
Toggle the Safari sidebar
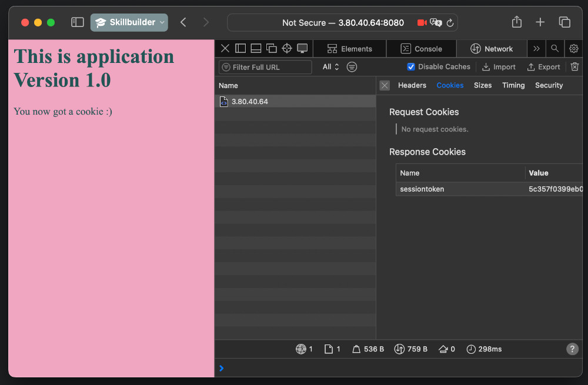click(78, 22)
